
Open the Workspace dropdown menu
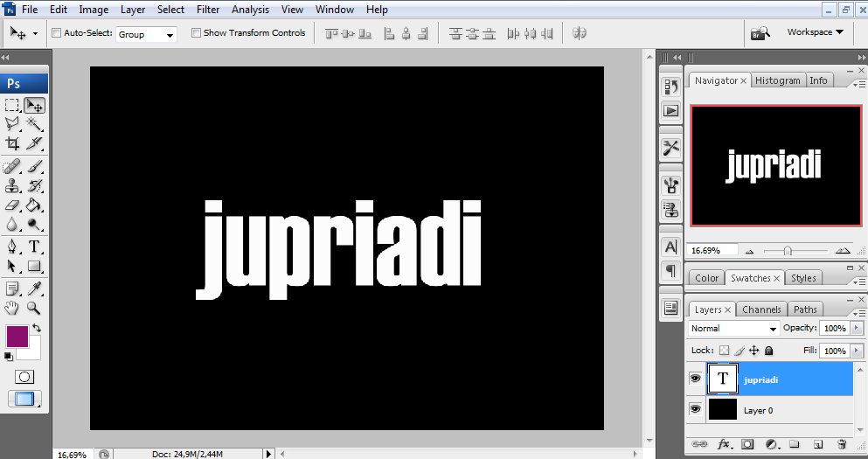816,32
